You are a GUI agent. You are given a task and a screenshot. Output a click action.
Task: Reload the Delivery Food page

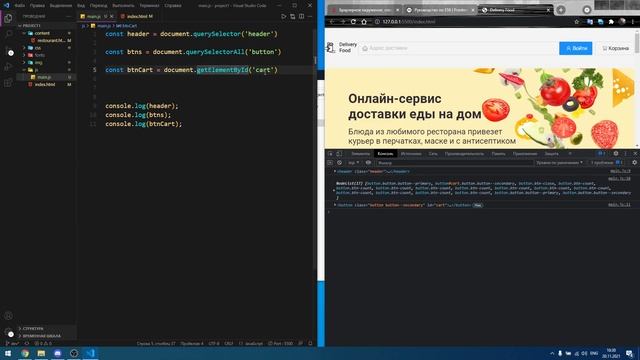[x=353, y=22]
